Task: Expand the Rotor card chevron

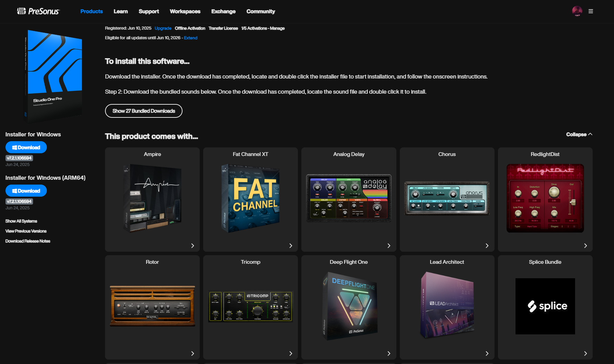Action: 192,353
